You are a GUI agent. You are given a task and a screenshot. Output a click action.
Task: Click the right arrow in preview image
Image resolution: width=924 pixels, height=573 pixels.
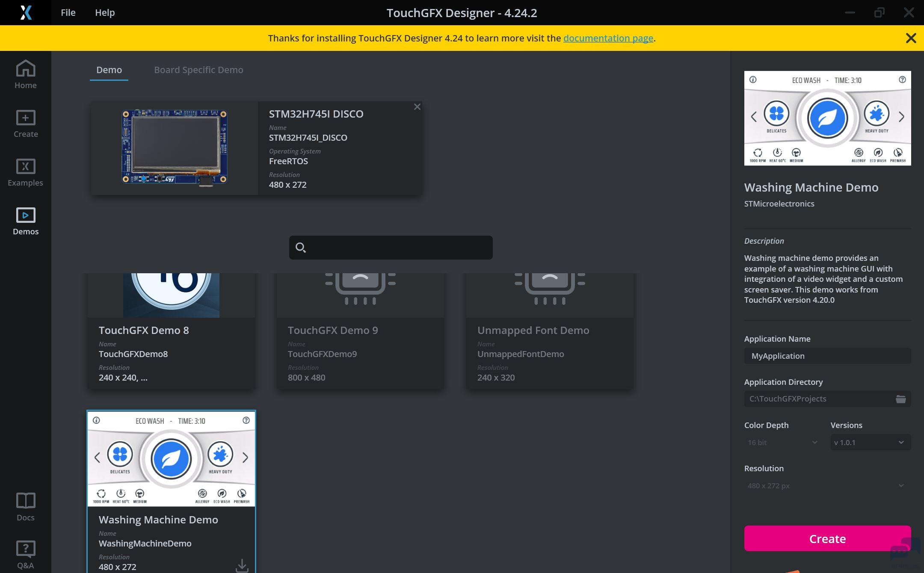[x=901, y=117]
